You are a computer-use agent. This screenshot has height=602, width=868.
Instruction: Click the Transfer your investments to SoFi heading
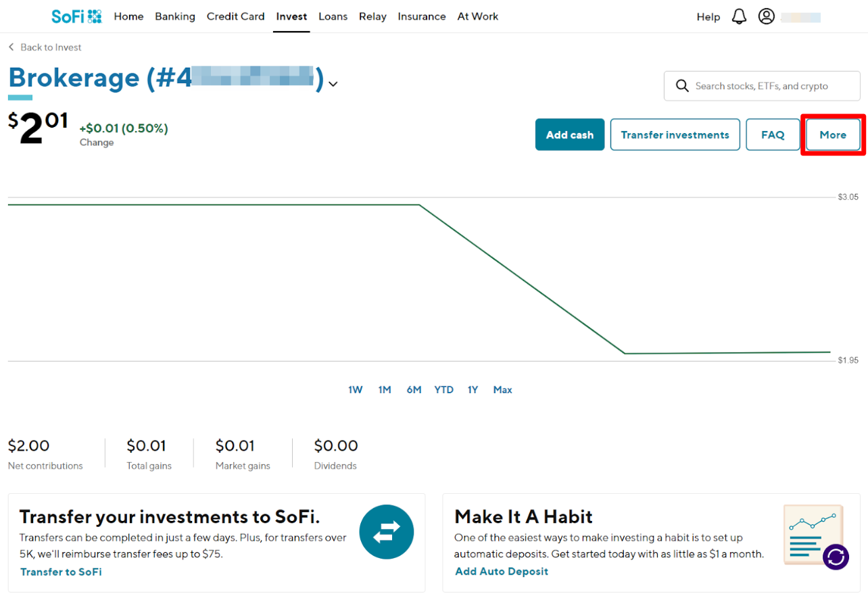(x=169, y=517)
